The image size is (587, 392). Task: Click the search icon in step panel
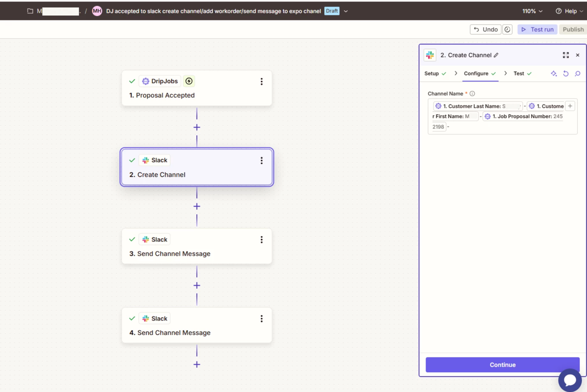578,74
